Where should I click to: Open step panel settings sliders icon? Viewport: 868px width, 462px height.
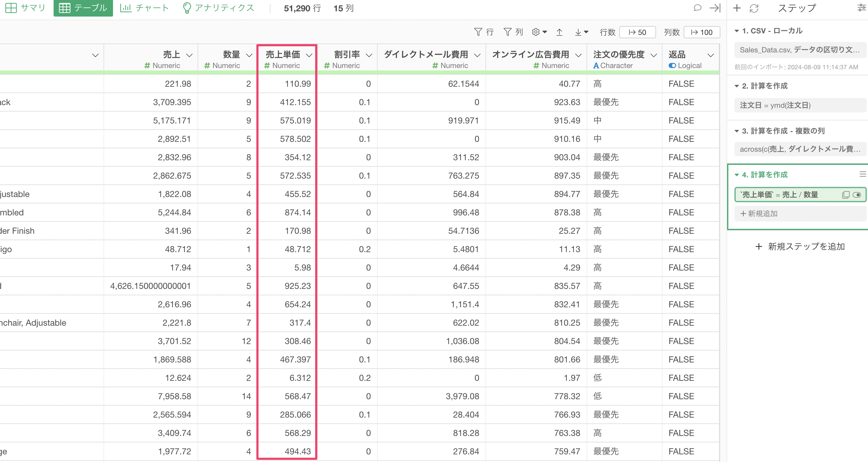(862, 8)
